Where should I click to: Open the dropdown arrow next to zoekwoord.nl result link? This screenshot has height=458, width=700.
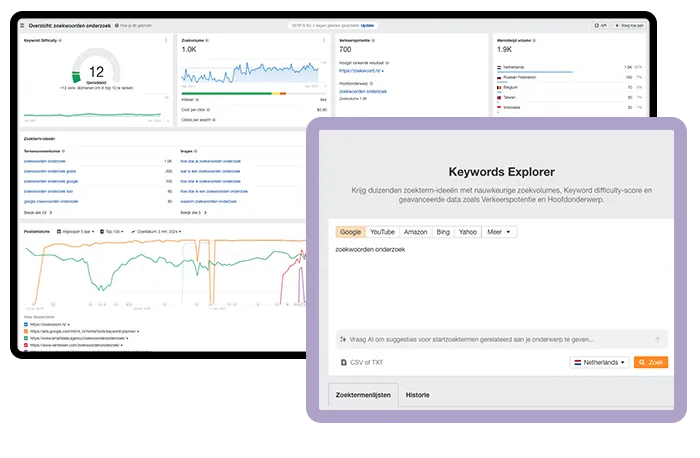pyautogui.click(x=383, y=71)
